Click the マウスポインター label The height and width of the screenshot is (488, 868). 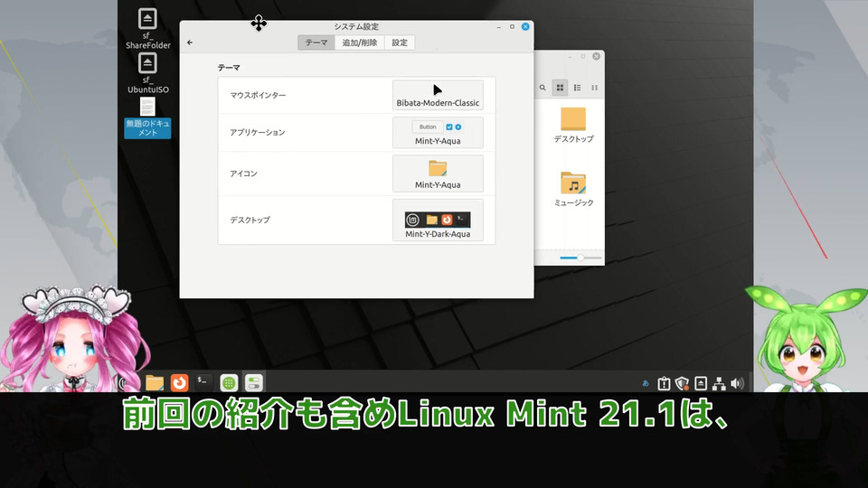pos(258,95)
